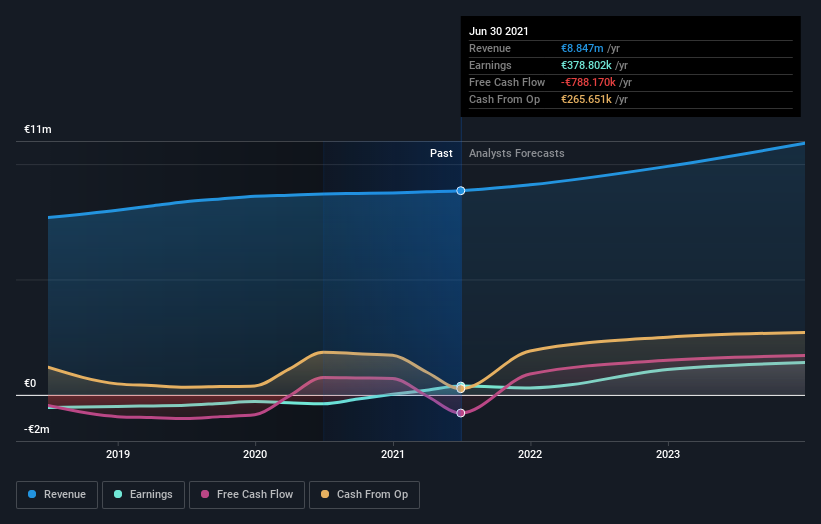
Task: Click the 2021 x-axis label
Action: pyautogui.click(x=393, y=454)
